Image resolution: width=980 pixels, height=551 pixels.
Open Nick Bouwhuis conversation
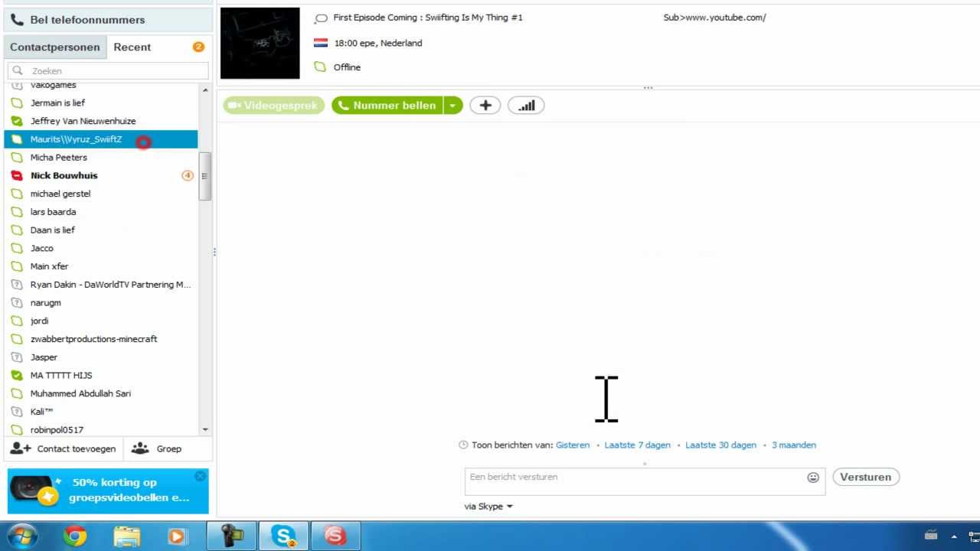101,175
